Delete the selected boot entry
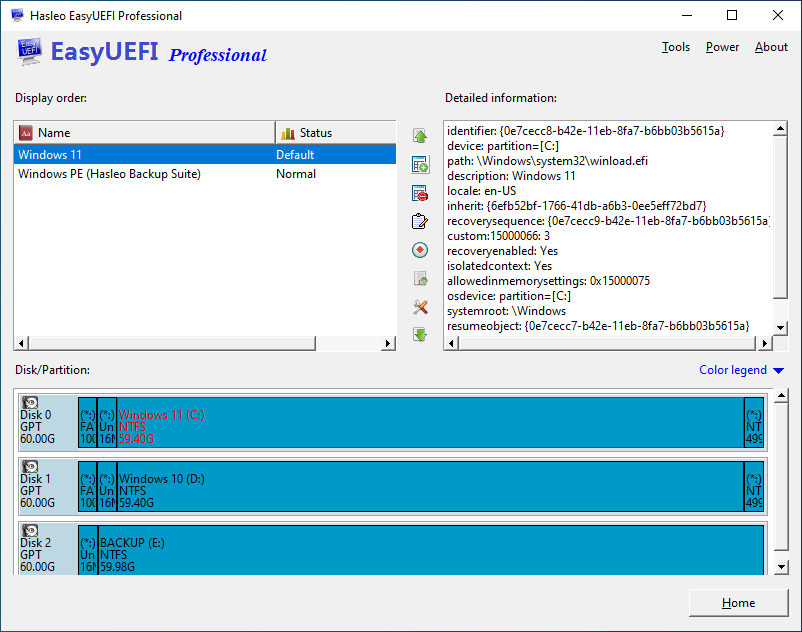This screenshot has height=632, width=802. (x=420, y=193)
